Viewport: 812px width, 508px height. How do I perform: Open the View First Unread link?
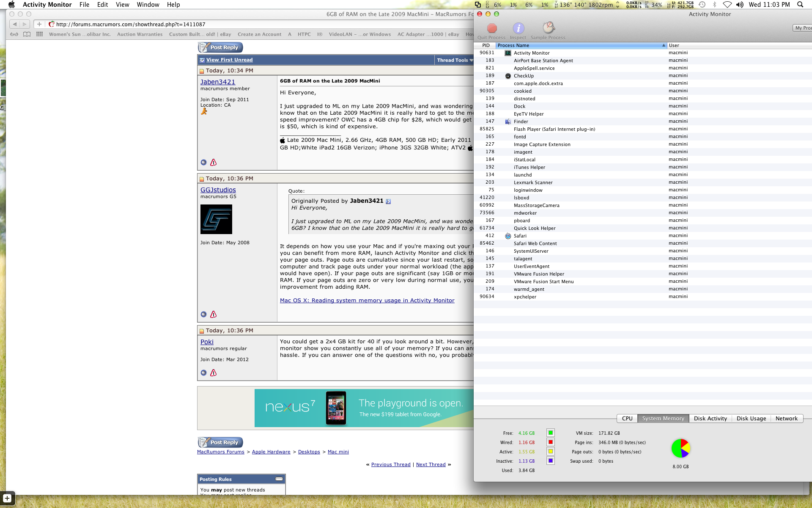[229, 60]
